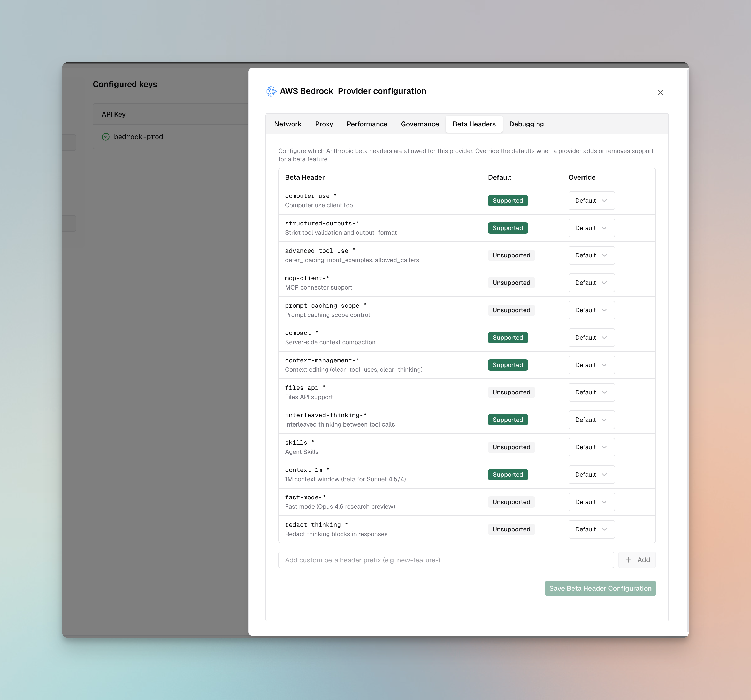Click the custom beta header prefix field
This screenshot has width=751, height=700.
446,560
